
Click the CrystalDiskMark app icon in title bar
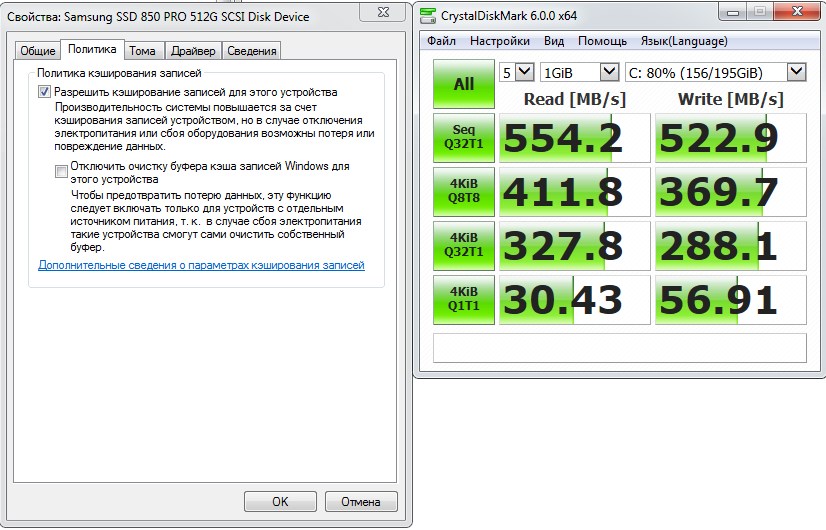click(x=428, y=15)
